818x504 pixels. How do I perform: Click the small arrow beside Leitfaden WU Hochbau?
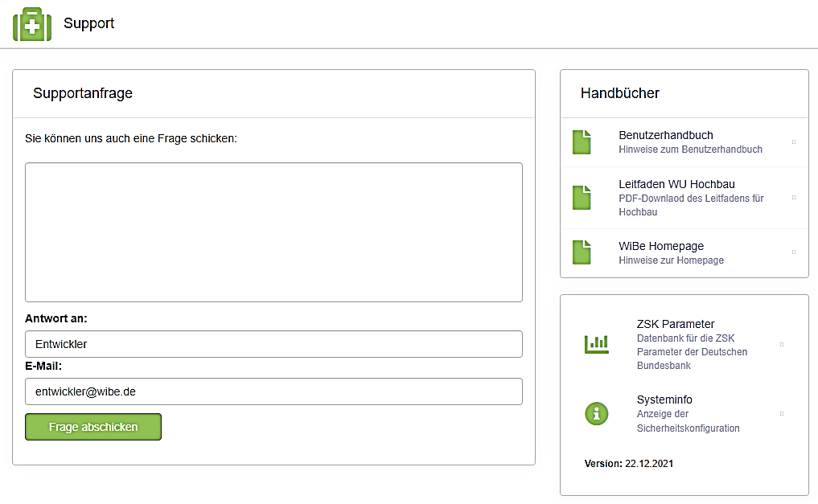[794, 197]
